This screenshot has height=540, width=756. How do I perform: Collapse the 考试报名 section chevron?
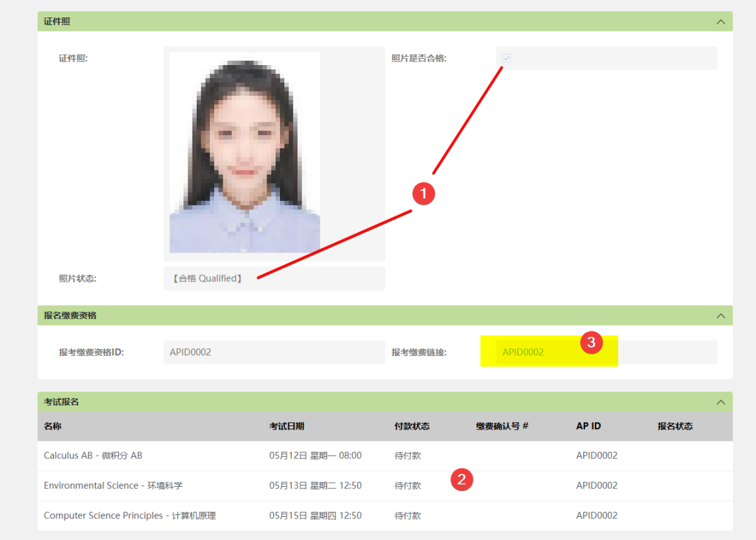point(720,402)
